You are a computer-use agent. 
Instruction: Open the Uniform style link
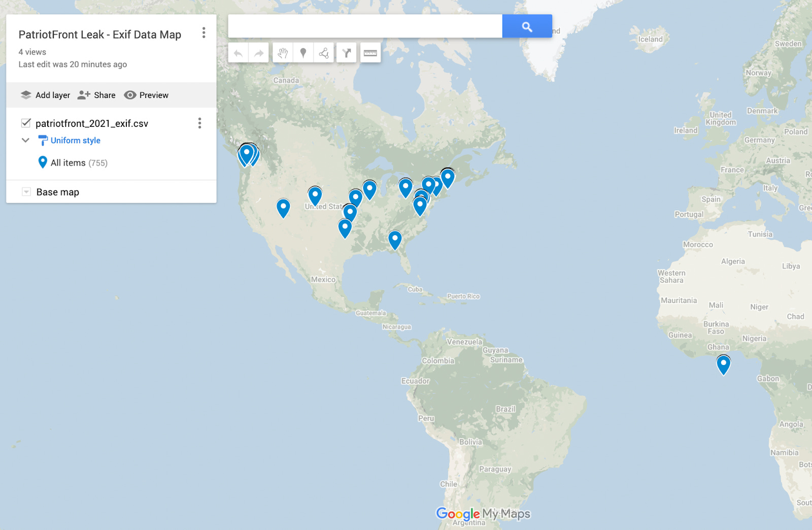75,140
